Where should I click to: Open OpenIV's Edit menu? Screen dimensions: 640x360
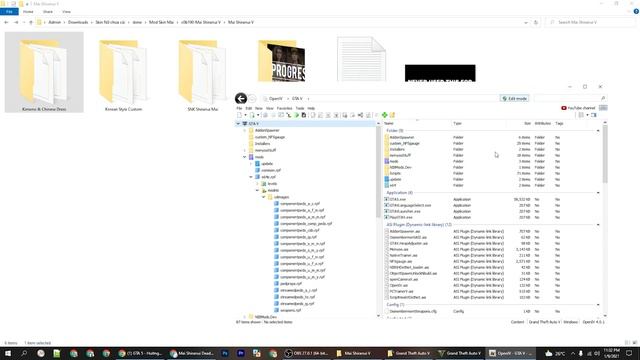coord(249,108)
